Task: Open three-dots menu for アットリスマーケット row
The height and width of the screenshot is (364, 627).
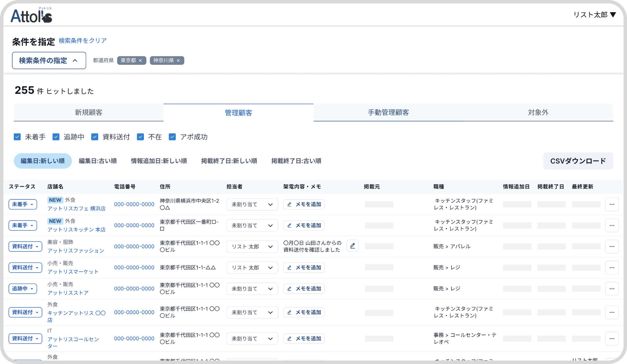Action: click(612, 268)
